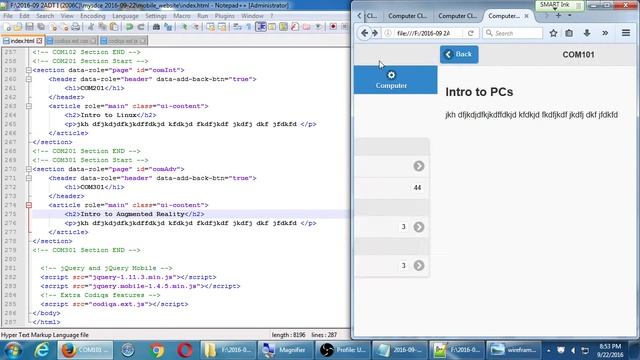Open the Search menu in Notepad++

tap(45, 16)
